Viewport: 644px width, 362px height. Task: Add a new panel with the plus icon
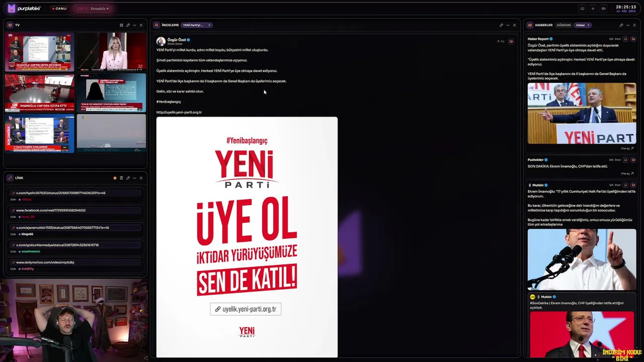593,9
